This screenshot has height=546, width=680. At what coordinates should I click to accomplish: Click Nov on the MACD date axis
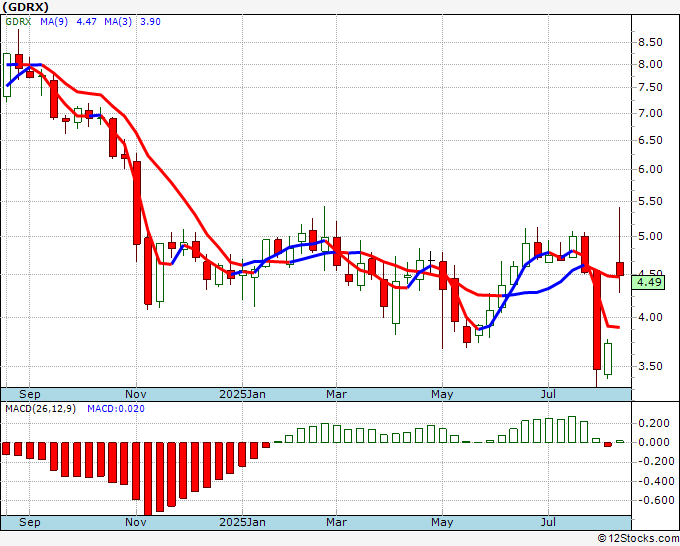(x=136, y=522)
